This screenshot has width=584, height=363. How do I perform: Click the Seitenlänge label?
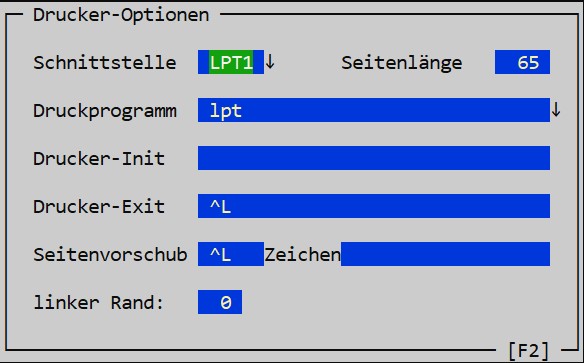click(402, 63)
